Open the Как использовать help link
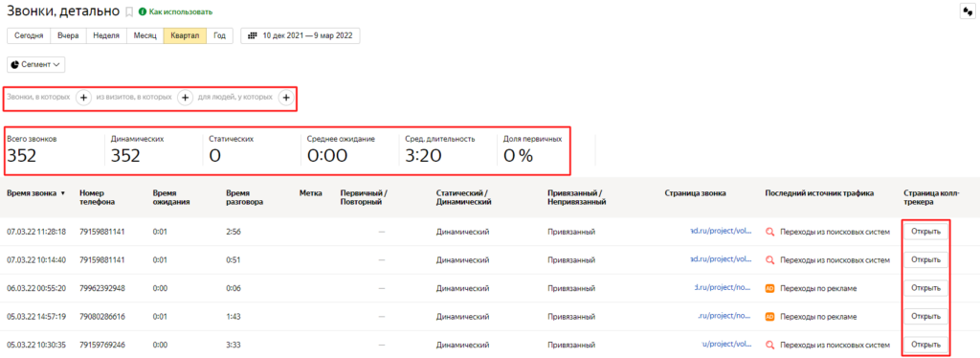The image size is (980, 358). point(181,11)
